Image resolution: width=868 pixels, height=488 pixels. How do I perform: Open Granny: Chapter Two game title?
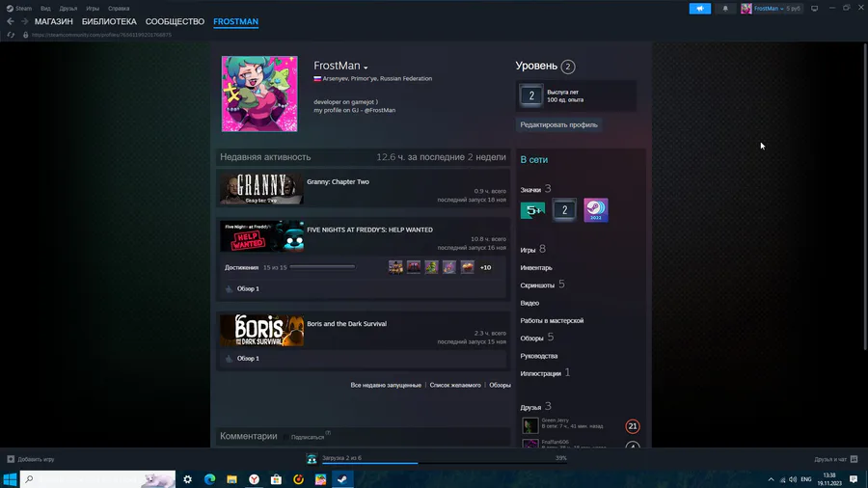click(x=338, y=182)
